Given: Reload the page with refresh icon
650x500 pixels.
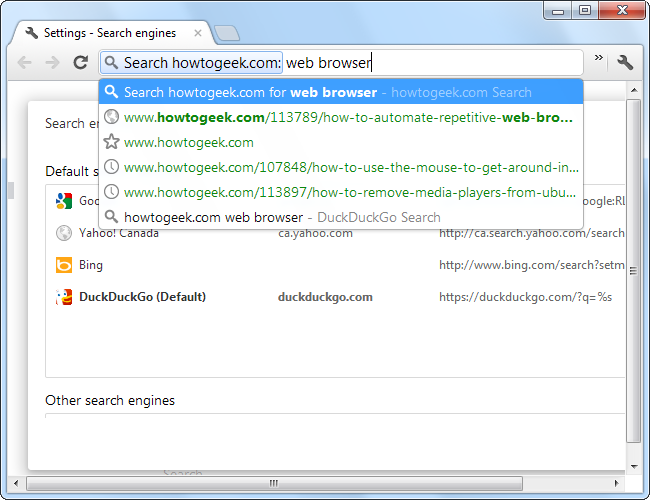Looking at the screenshot, I should click(80, 63).
